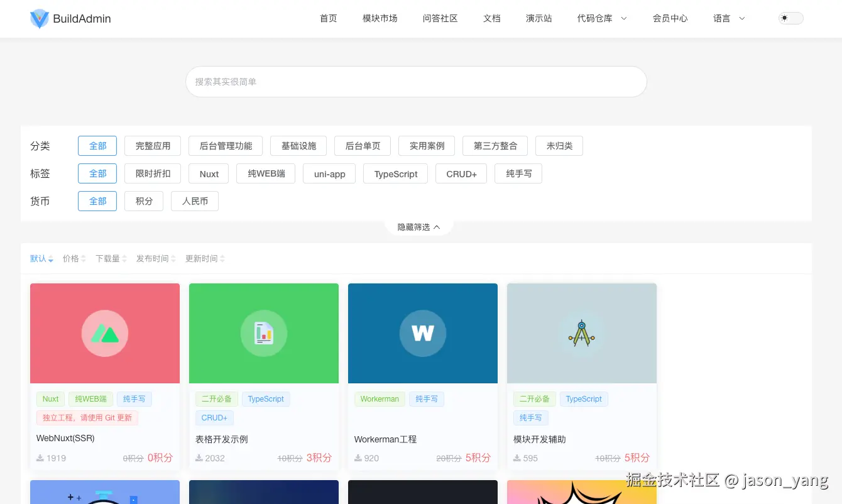Select 全部 in the 标签 row
This screenshot has width=842, height=504.
[x=97, y=173]
